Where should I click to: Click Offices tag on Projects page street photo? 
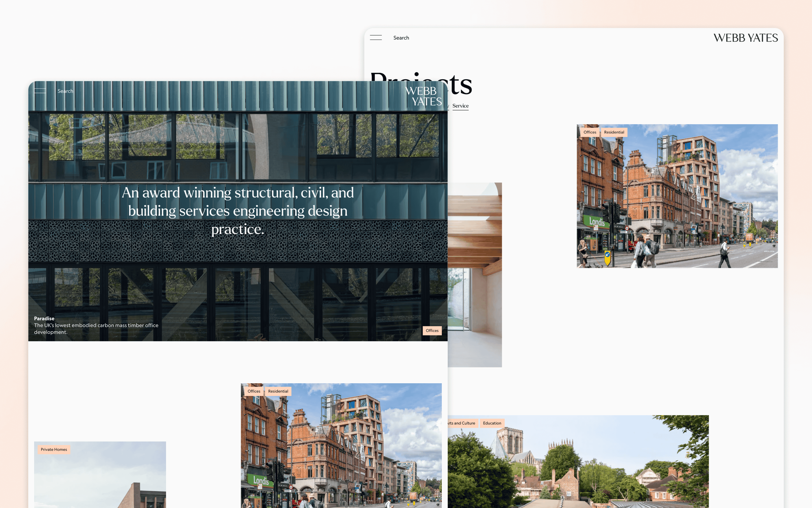(590, 132)
